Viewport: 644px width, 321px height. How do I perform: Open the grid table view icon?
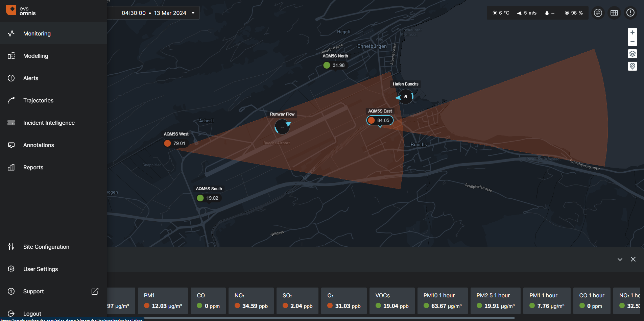(614, 13)
